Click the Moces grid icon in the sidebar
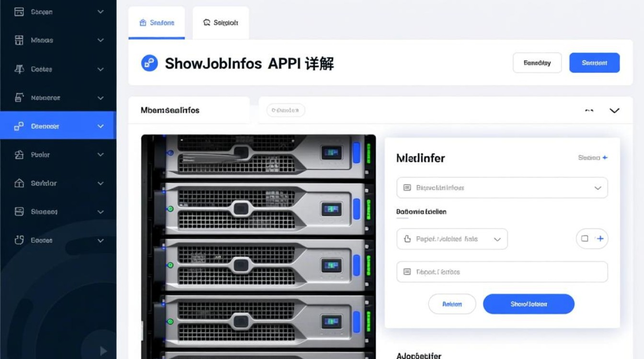The width and height of the screenshot is (644, 359). click(19, 40)
